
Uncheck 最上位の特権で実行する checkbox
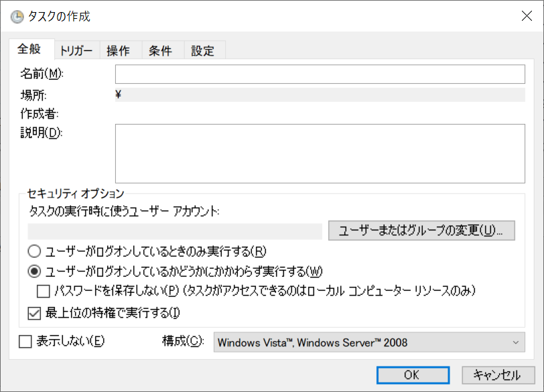[34, 313]
